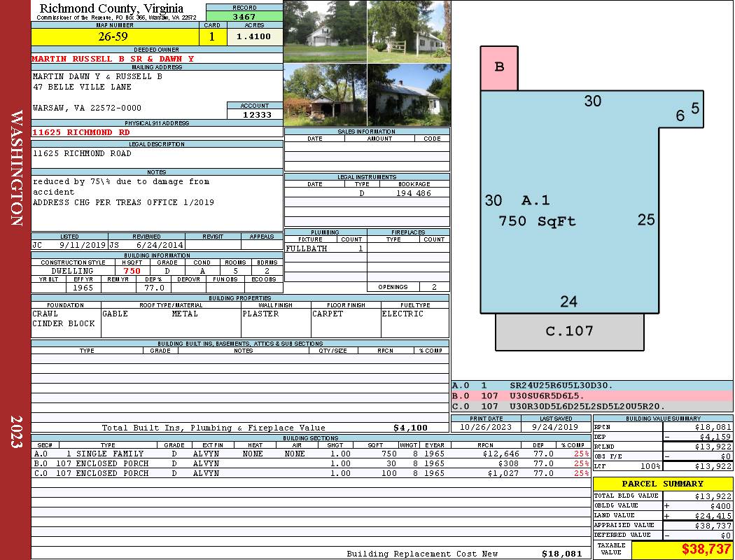The width and height of the screenshot is (735, 560).
Task: Click the EFF YR value 1965
Action: click(83, 288)
